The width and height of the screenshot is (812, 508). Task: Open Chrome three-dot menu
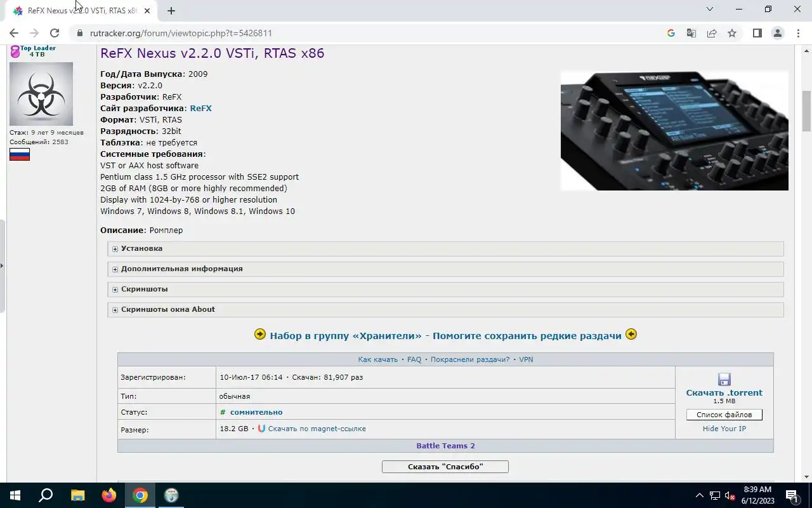click(798, 33)
